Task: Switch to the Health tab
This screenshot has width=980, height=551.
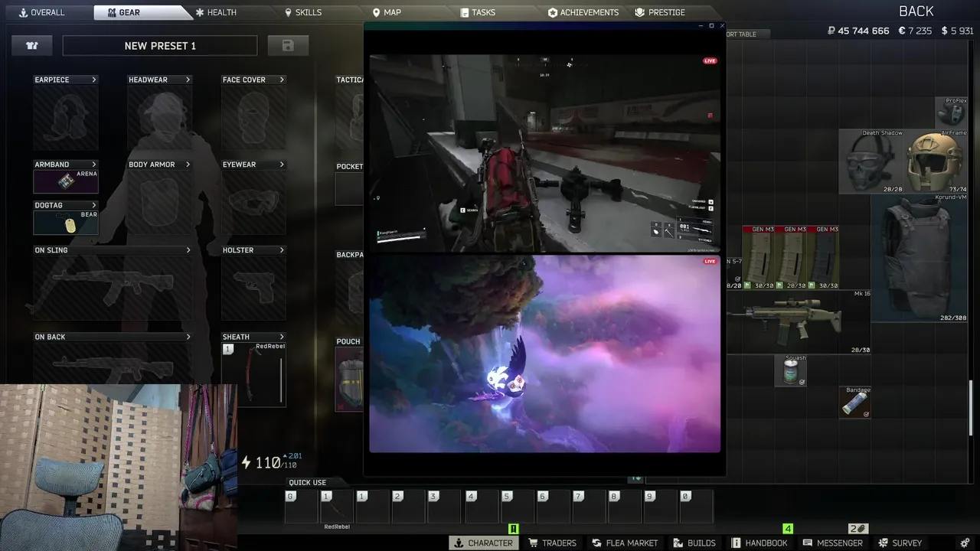Action: point(216,12)
